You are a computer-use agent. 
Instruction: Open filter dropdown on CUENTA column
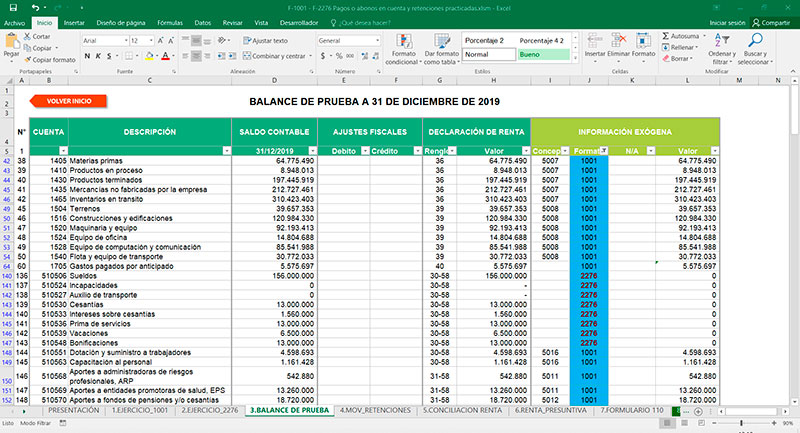click(x=63, y=151)
